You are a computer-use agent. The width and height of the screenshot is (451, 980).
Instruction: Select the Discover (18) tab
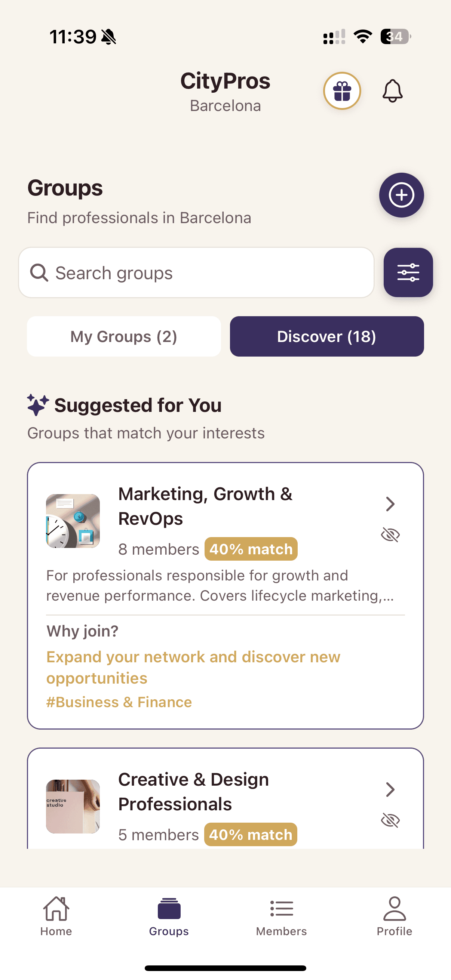(326, 336)
